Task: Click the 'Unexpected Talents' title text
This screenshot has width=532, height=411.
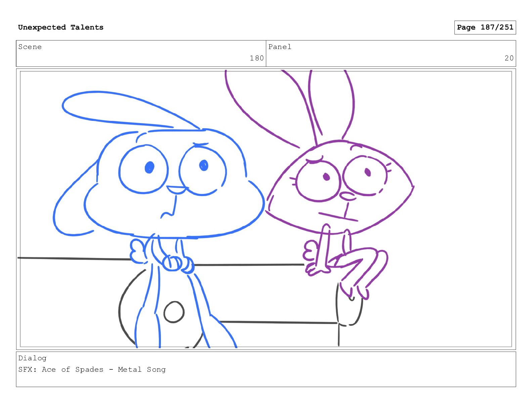Action: 61,27
